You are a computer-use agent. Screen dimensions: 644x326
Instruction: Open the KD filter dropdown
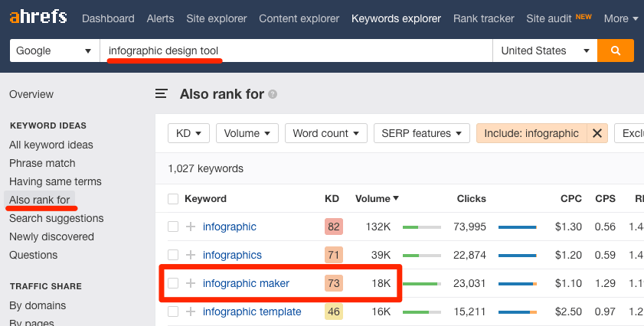point(188,133)
